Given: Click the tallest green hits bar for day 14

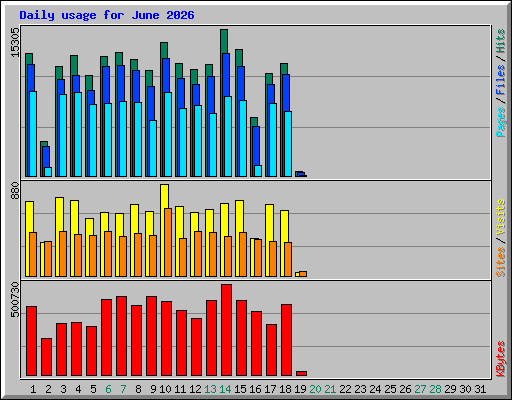Looking at the screenshot, I should [224, 41].
